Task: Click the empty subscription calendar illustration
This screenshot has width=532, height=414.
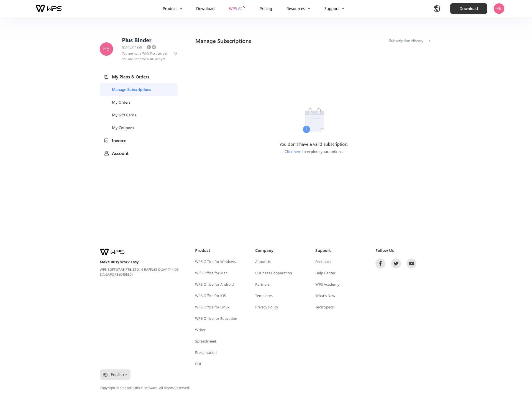Action: (x=314, y=121)
